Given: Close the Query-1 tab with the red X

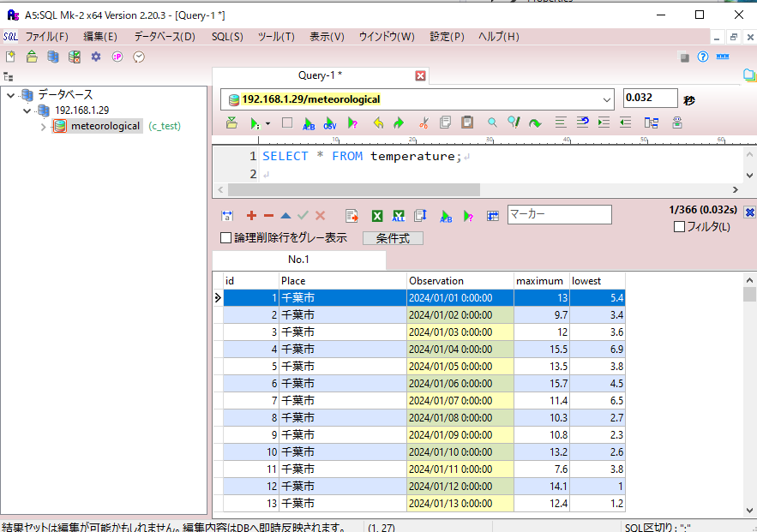Looking at the screenshot, I should [420, 75].
